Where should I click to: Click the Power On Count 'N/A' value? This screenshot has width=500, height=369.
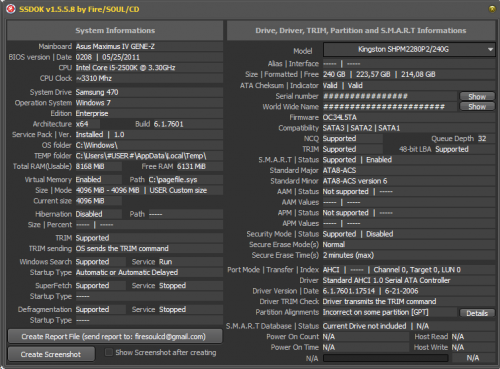[x=329, y=337]
